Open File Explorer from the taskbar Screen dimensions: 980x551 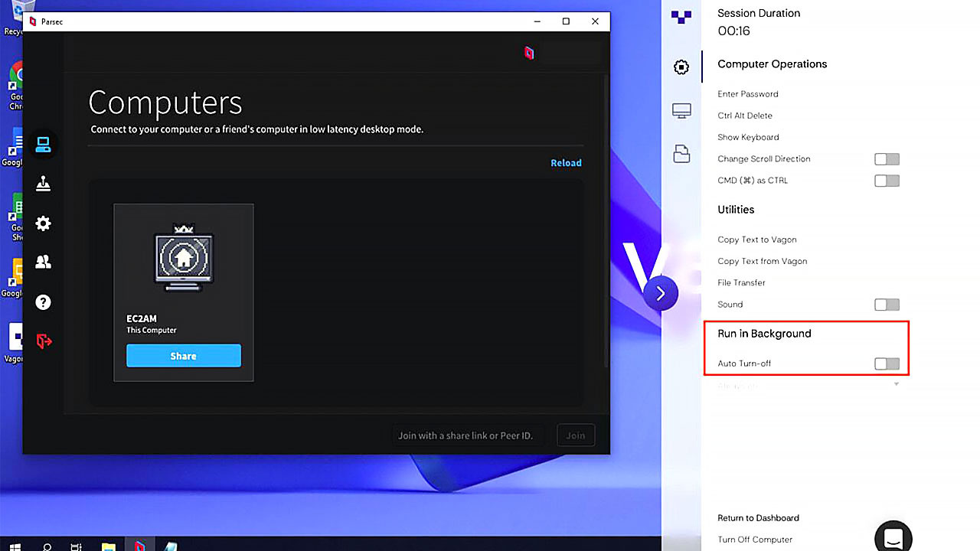109,547
